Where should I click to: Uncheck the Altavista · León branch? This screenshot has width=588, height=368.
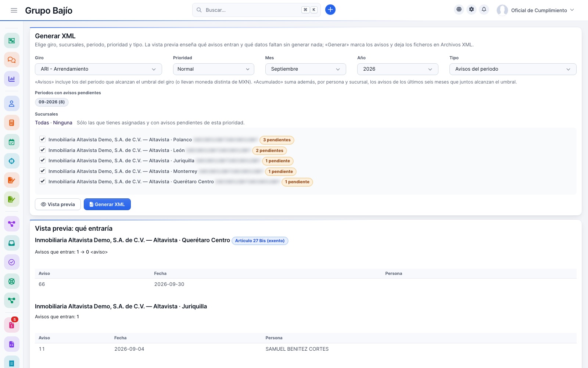click(x=43, y=150)
